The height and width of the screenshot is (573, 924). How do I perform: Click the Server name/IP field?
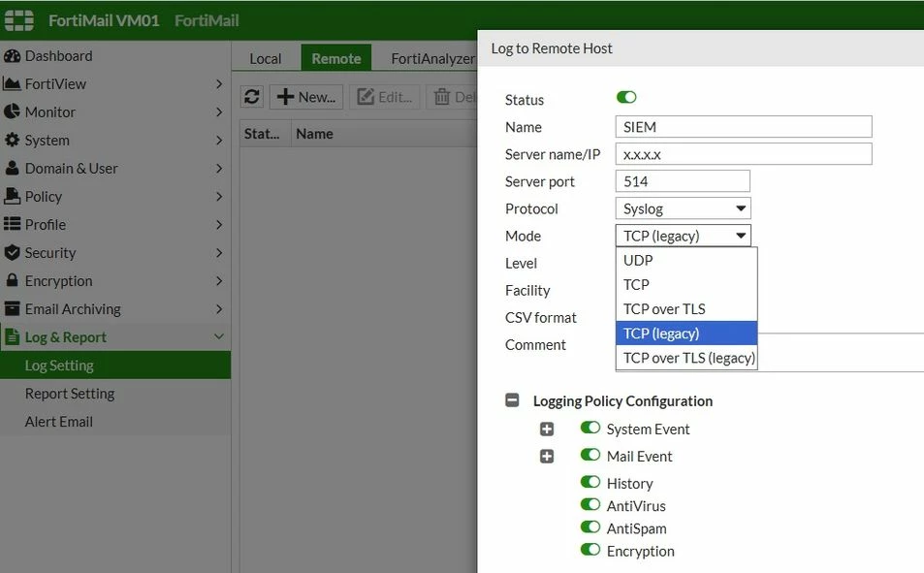(x=744, y=154)
